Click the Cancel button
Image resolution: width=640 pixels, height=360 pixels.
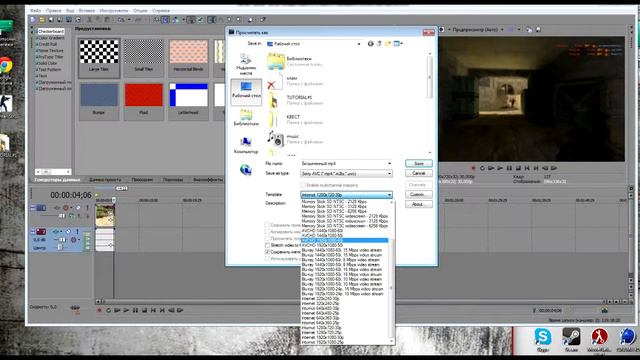point(419,173)
